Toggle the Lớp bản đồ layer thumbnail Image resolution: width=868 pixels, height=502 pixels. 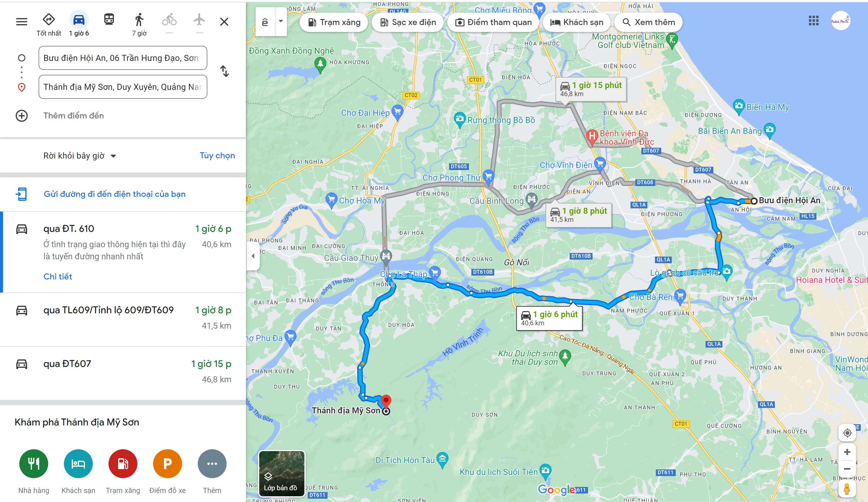click(x=281, y=473)
